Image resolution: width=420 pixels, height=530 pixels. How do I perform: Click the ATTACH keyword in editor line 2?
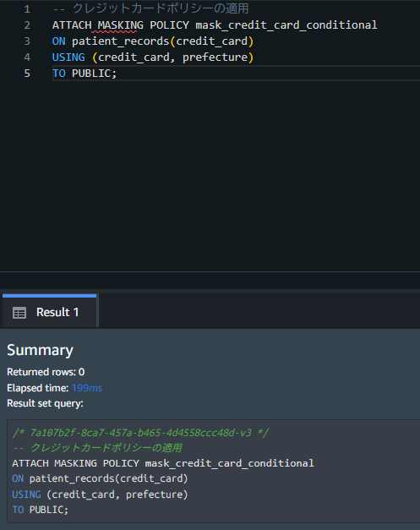[x=72, y=25]
